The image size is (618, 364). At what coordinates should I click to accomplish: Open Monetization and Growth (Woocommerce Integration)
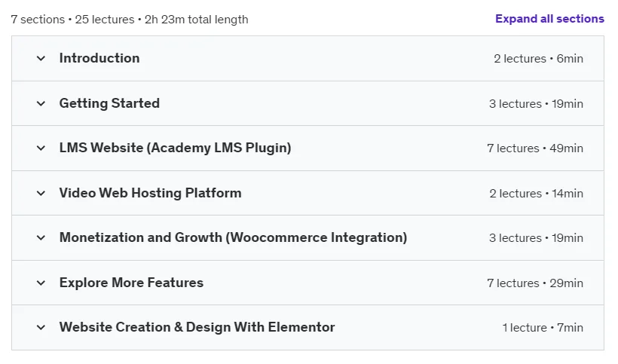point(234,237)
